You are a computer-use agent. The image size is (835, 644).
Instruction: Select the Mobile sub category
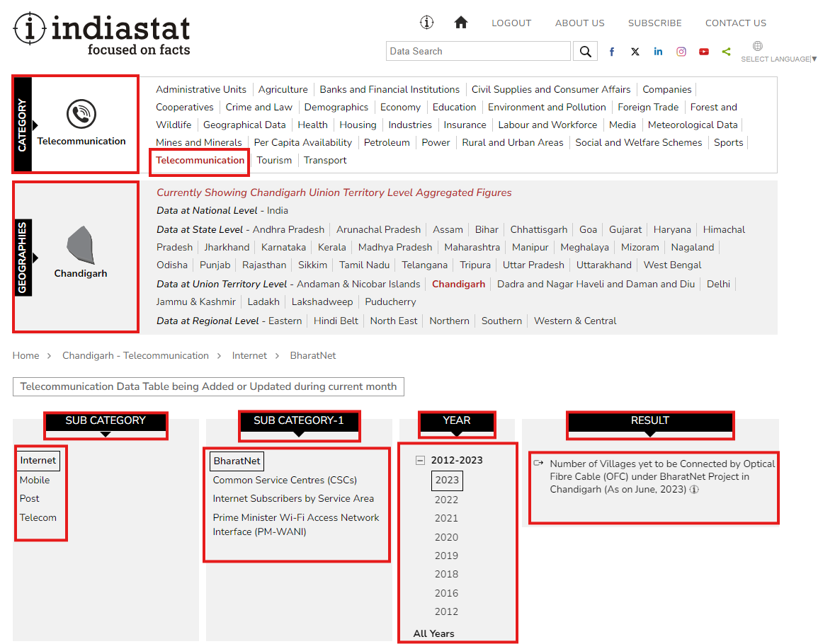coord(35,480)
